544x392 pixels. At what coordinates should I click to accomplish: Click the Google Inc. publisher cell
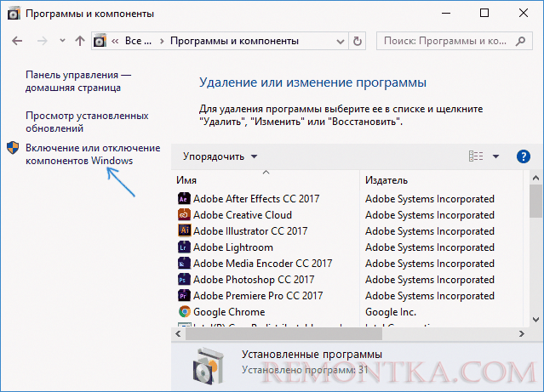[x=391, y=312]
